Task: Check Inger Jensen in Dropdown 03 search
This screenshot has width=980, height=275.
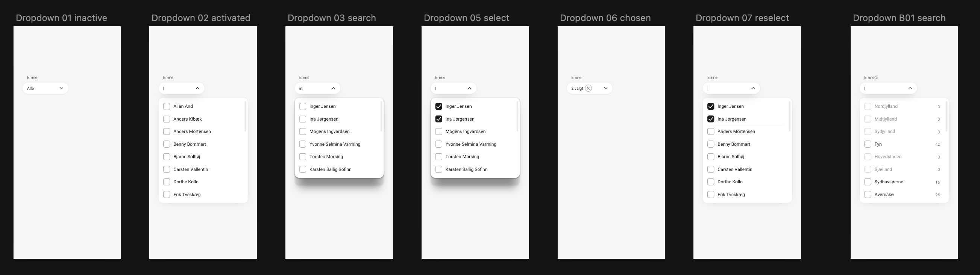Action: tap(303, 106)
